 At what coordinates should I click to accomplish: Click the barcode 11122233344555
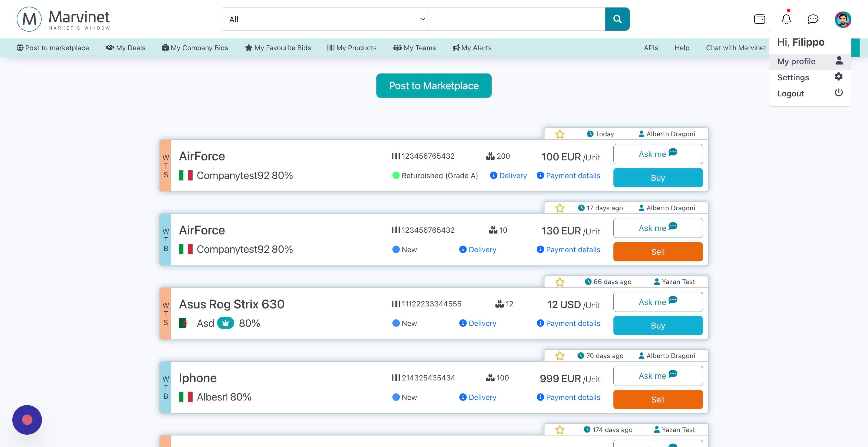click(427, 304)
